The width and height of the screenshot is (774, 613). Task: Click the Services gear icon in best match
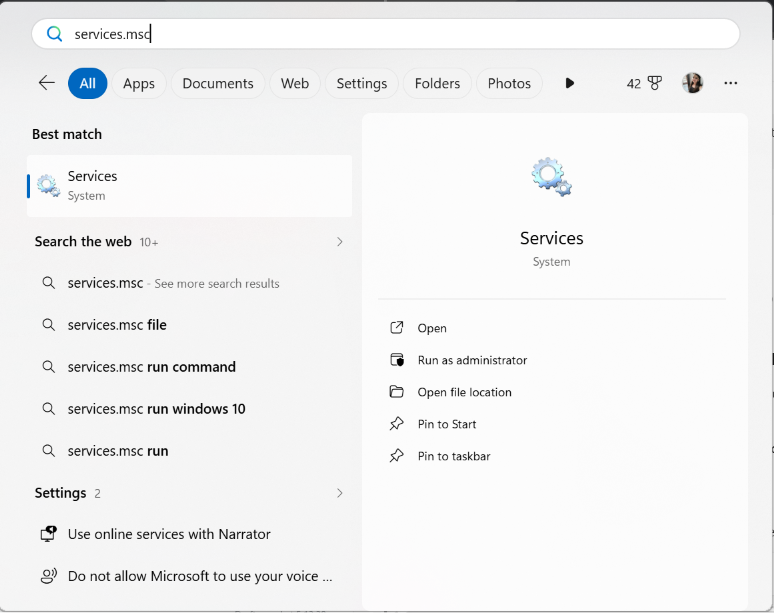[x=48, y=186]
